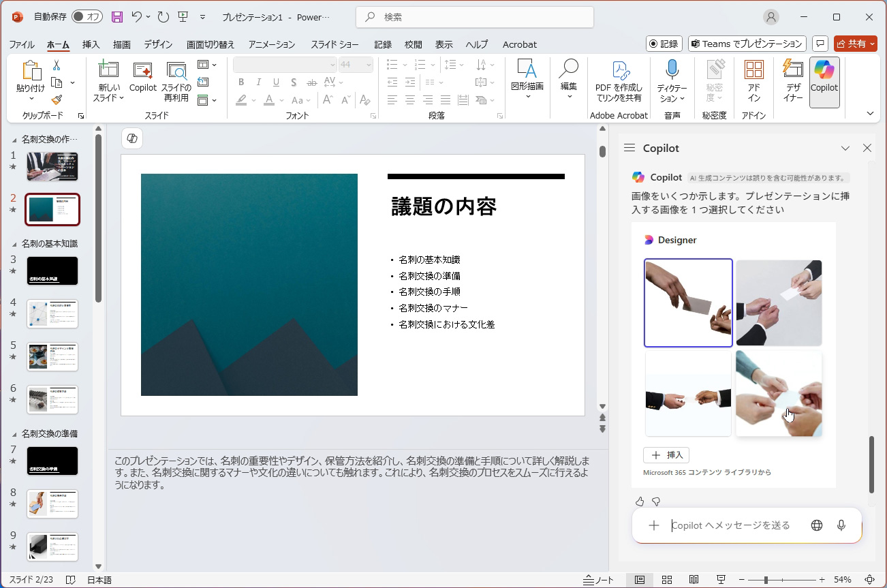Viewport: 887px width, 588px height.
Task: Collapse the 名刺の基本知識 section
Action: [x=15, y=244]
